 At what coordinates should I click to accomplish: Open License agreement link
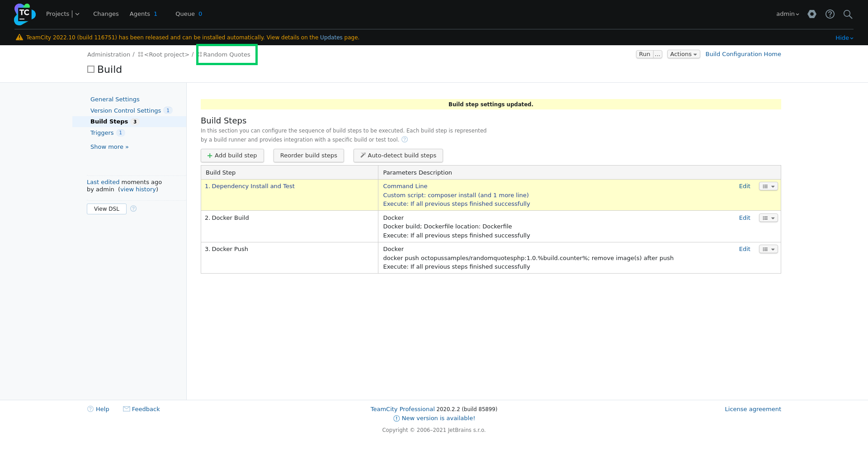(753, 409)
